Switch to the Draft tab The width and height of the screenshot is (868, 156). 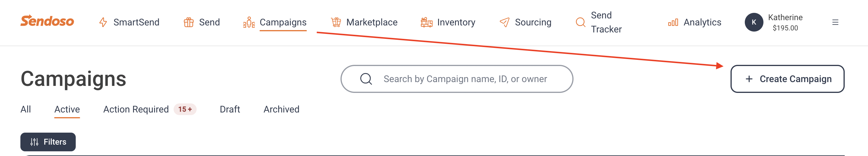pyautogui.click(x=230, y=109)
